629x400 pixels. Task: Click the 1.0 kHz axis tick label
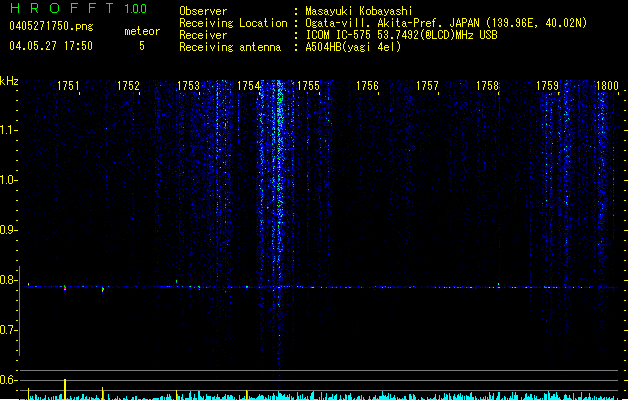pyautogui.click(x=8, y=180)
